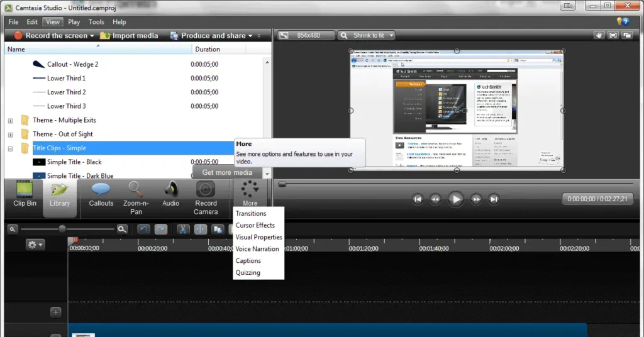Select the Lower Third 2 item
This screenshot has width=644, height=337.
66,92
